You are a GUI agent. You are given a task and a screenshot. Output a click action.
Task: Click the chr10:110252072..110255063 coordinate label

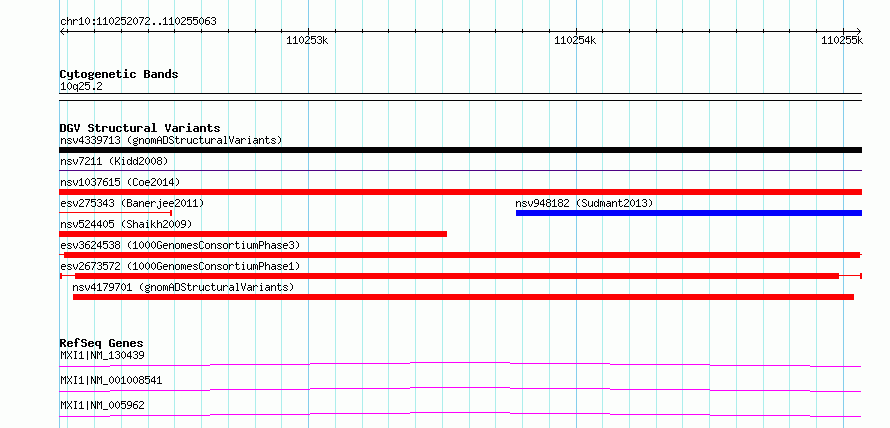pyautogui.click(x=138, y=22)
